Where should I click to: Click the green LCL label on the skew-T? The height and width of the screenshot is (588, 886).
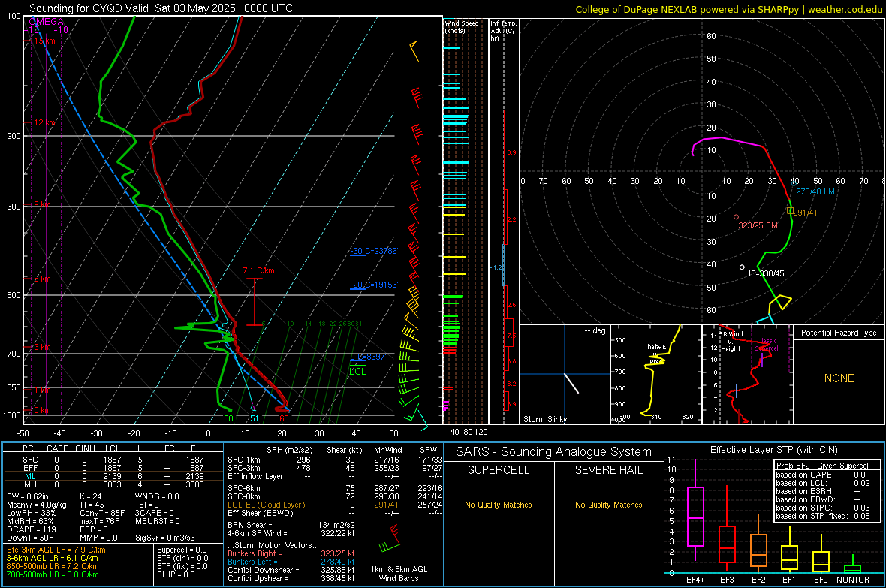pyautogui.click(x=357, y=372)
